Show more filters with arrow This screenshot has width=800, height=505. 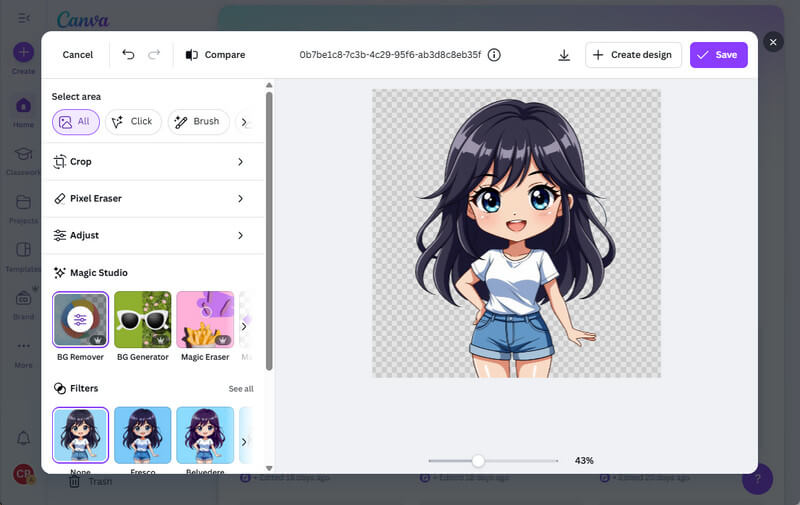[x=244, y=442]
